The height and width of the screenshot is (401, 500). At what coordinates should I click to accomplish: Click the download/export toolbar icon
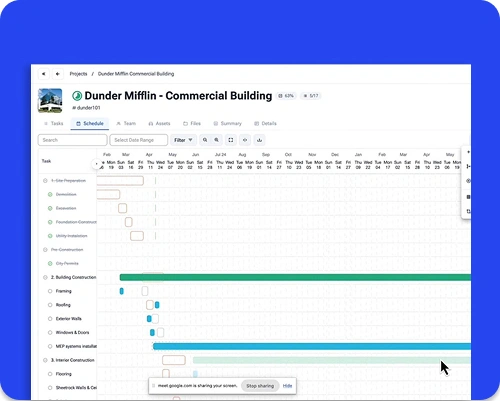pyautogui.click(x=259, y=140)
